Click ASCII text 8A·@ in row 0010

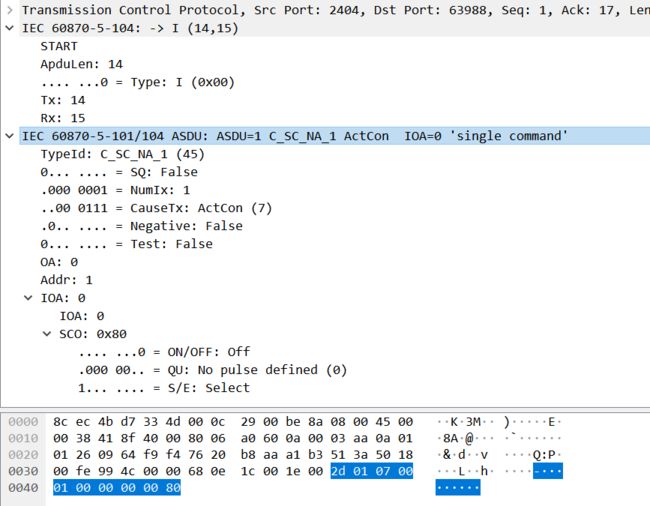click(x=458, y=438)
